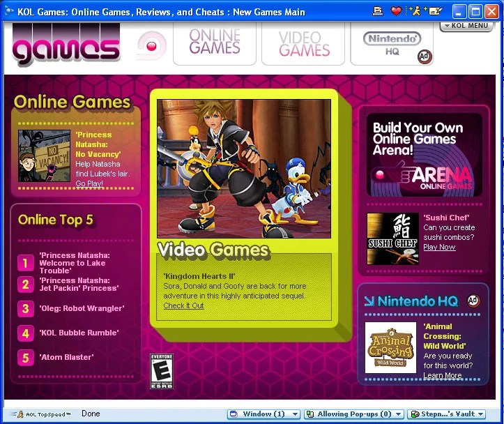Open the Video Games tab

(x=303, y=43)
